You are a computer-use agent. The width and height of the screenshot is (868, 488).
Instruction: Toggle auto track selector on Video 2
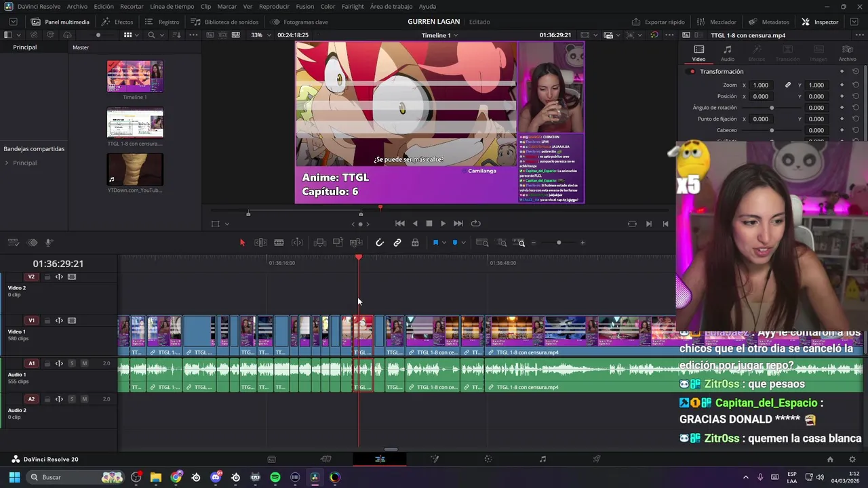tap(59, 277)
